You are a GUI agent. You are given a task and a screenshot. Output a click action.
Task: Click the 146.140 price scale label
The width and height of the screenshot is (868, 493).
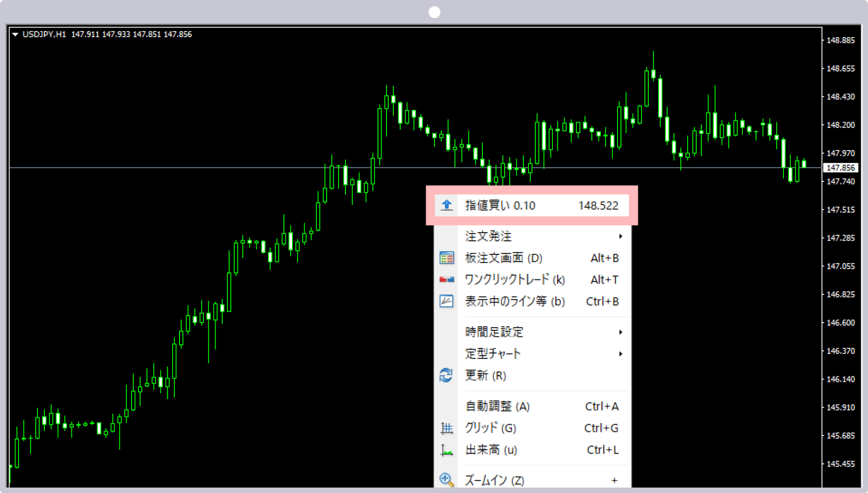pos(840,379)
